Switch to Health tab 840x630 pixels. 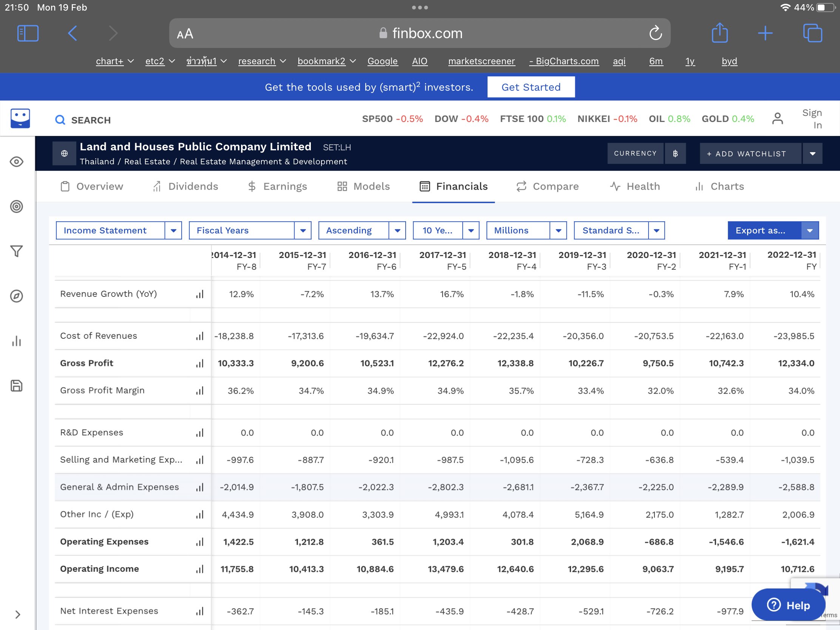pyautogui.click(x=635, y=187)
